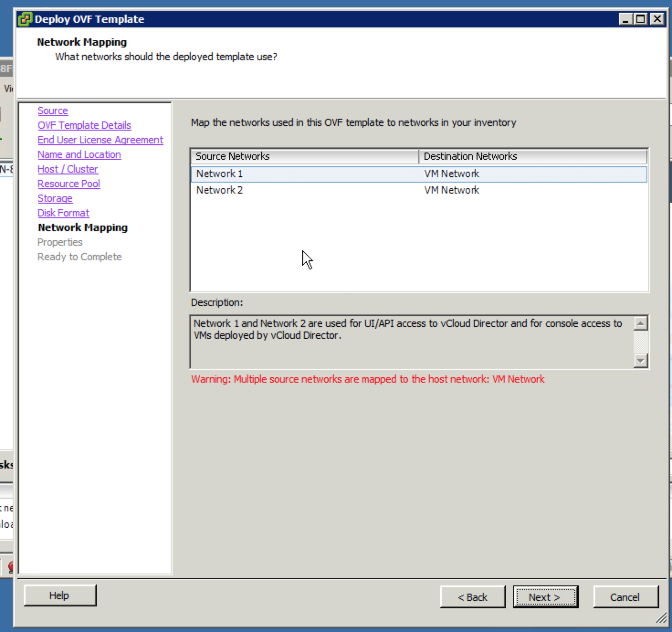The image size is (672, 632).
Task: Click the Source Networks column header
Action: [304, 157]
